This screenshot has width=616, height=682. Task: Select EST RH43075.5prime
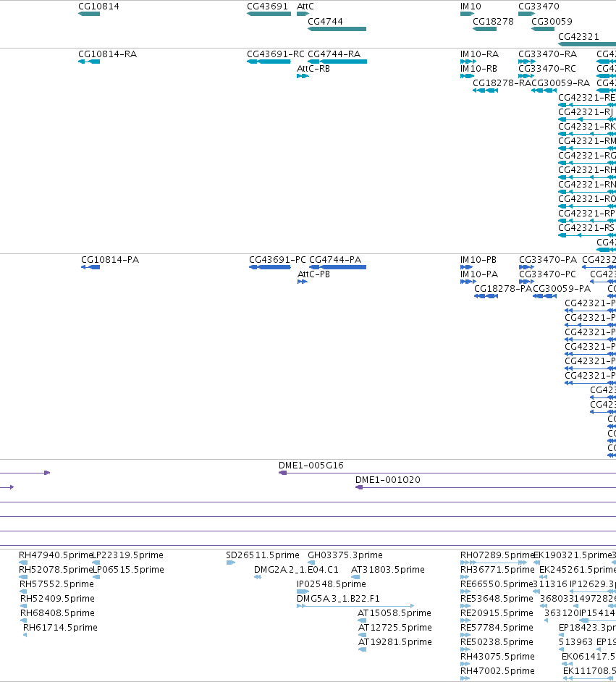497,657
